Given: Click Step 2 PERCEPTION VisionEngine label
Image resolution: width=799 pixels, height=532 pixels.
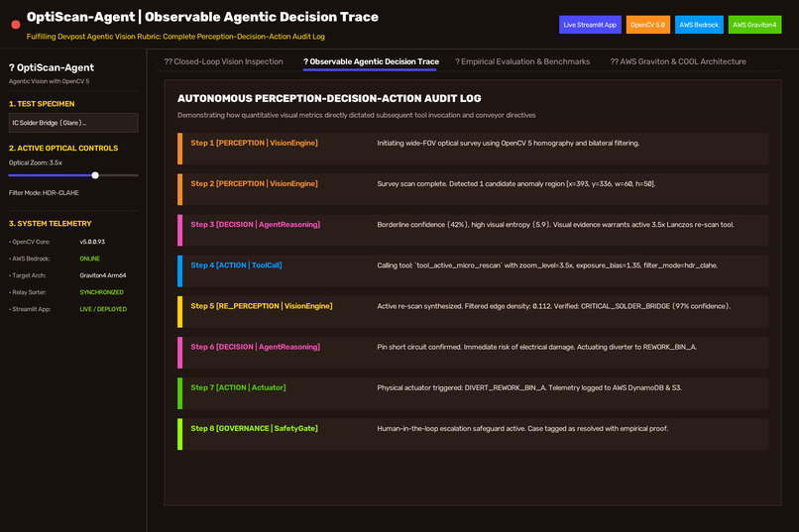Looking at the screenshot, I should coord(254,184).
